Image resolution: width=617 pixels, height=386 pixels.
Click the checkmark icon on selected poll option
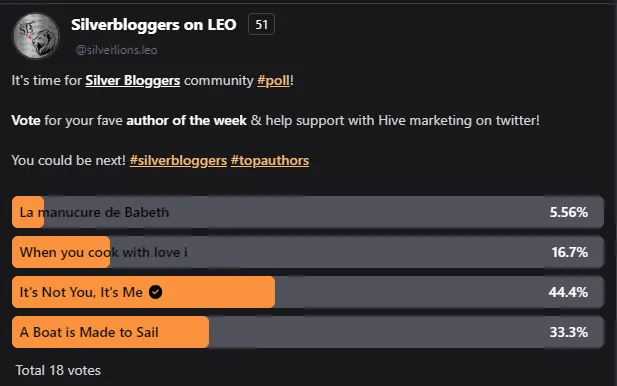pyautogui.click(x=155, y=292)
